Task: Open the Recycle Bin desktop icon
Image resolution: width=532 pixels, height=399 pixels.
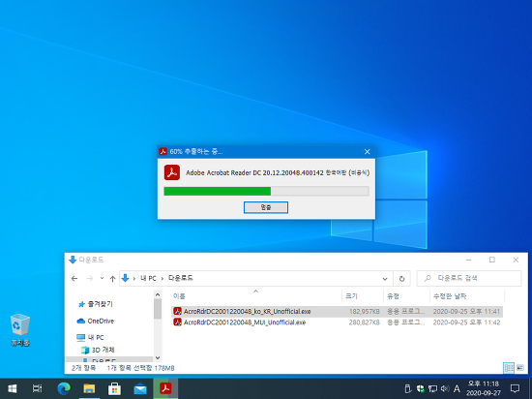Action: click(x=20, y=329)
